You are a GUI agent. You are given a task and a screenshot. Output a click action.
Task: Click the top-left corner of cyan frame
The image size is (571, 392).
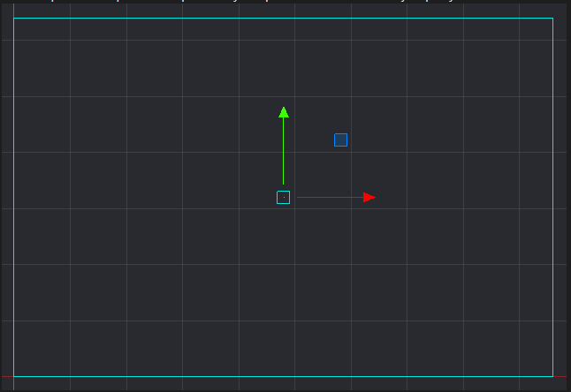point(13,18)
